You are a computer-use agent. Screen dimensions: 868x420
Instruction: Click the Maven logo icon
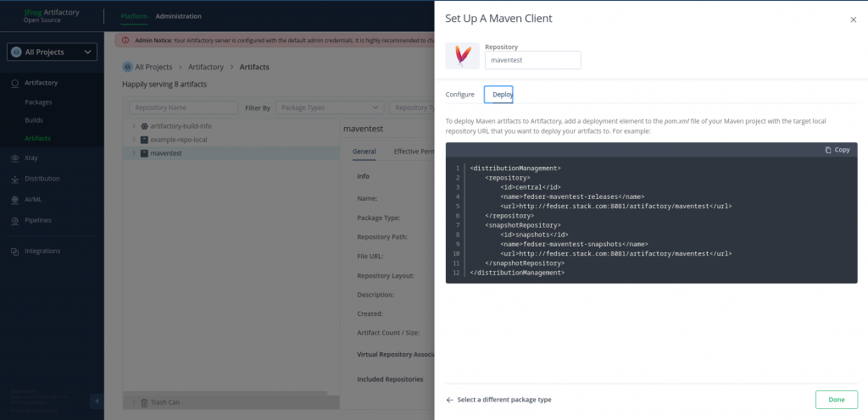(x=463, y=56)
